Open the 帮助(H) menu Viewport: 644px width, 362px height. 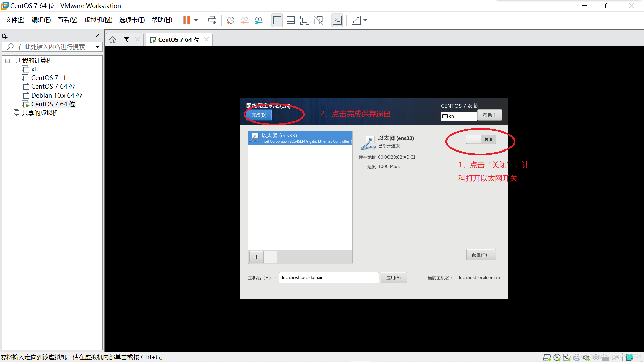[162, 20]
